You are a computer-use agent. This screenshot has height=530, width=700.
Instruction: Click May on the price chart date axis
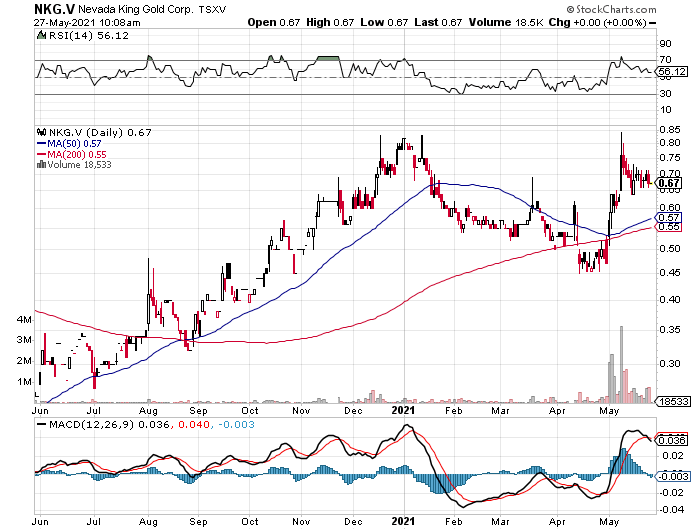(x=609, y=411)
